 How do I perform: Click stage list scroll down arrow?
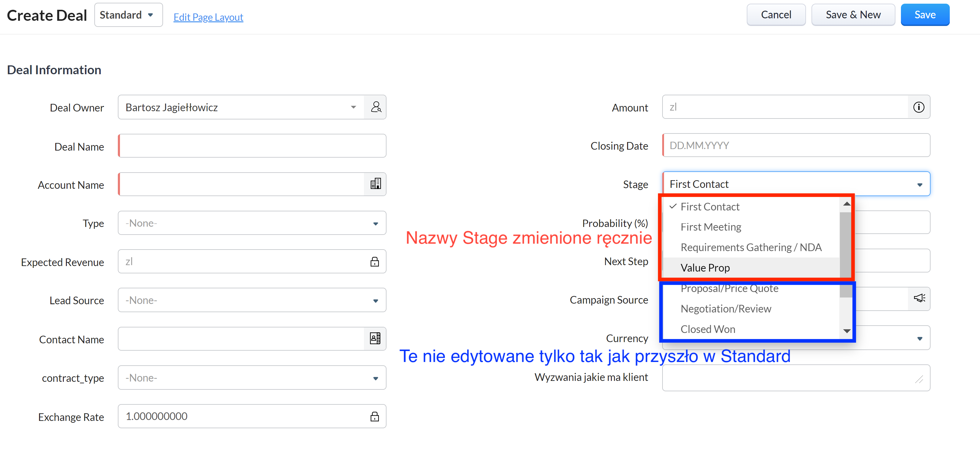(847, 331)
